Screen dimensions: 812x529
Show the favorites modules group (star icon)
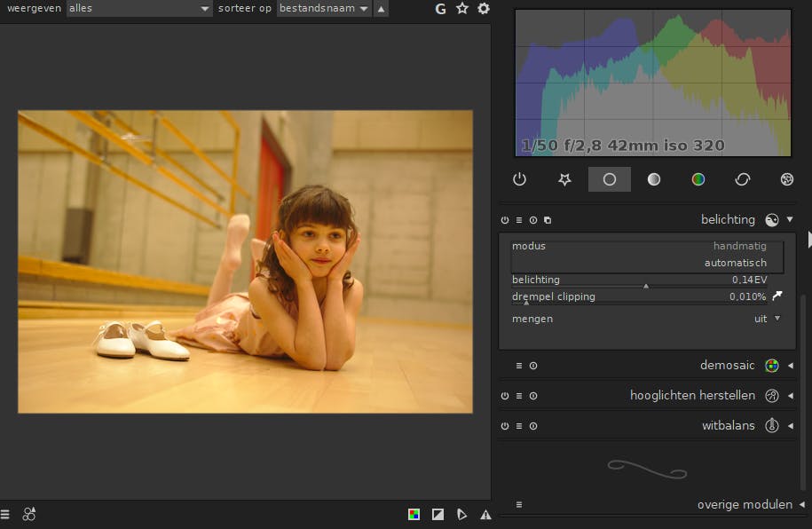[x=564, y=179]
